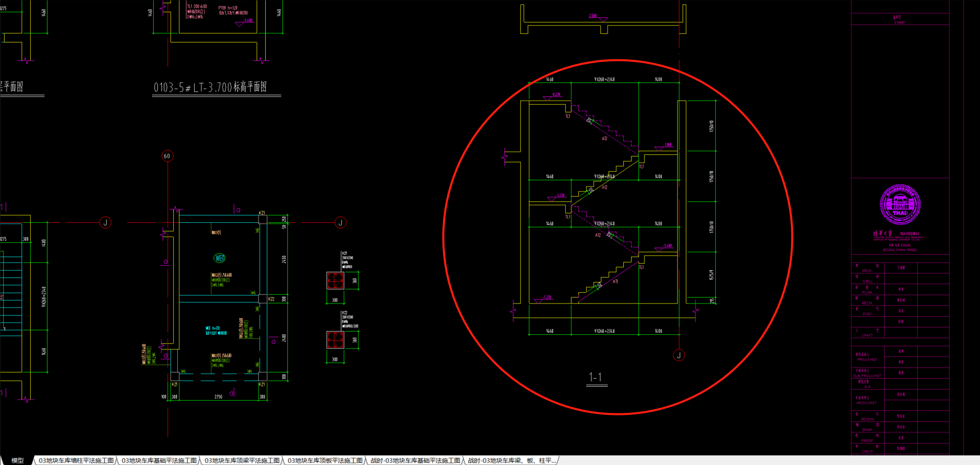Select the 2450 dimension text

tap(284, 260)
